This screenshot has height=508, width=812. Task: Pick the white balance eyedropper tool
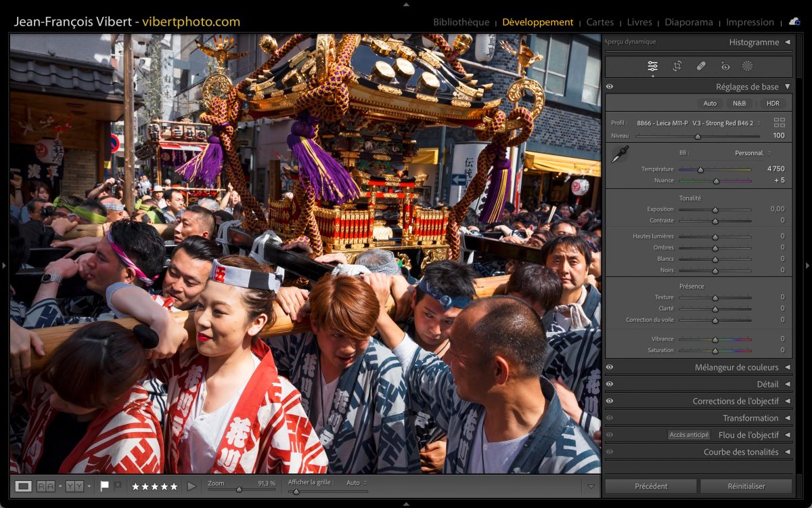point(618,154)
